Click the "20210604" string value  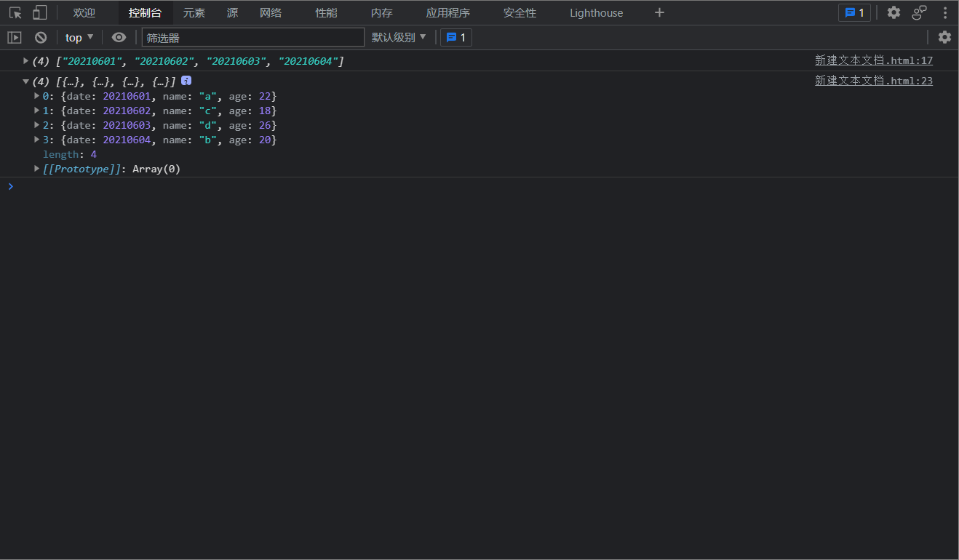coord(308,61)
